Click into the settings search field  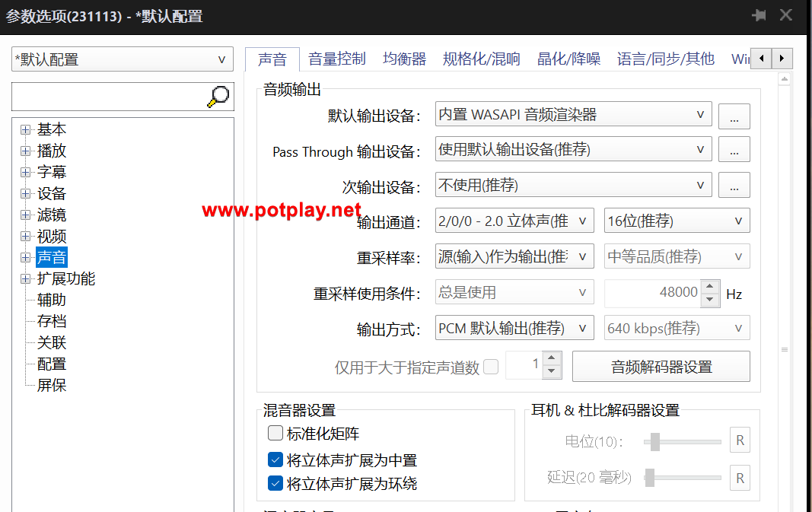pyautogui.click(x=109, y=97)
